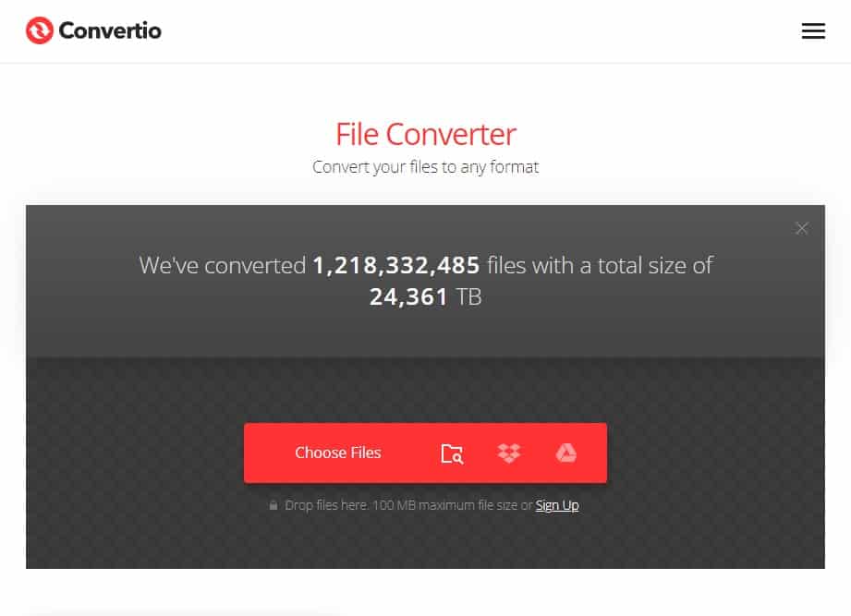Pick files from Google Drive icon

[566, 453]
